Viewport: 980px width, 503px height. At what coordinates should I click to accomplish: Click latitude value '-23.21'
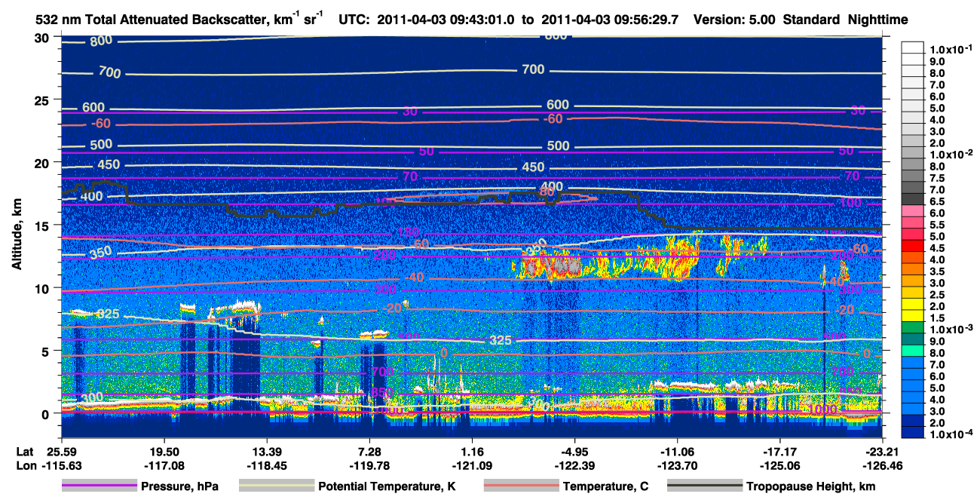click(882, 451)
